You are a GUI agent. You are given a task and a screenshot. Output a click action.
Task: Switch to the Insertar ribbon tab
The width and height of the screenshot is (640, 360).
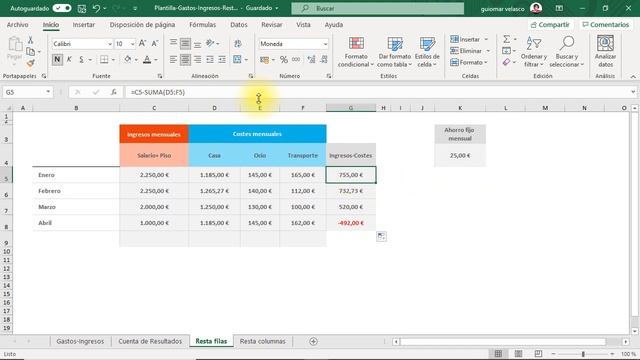(x=84, y=24)
